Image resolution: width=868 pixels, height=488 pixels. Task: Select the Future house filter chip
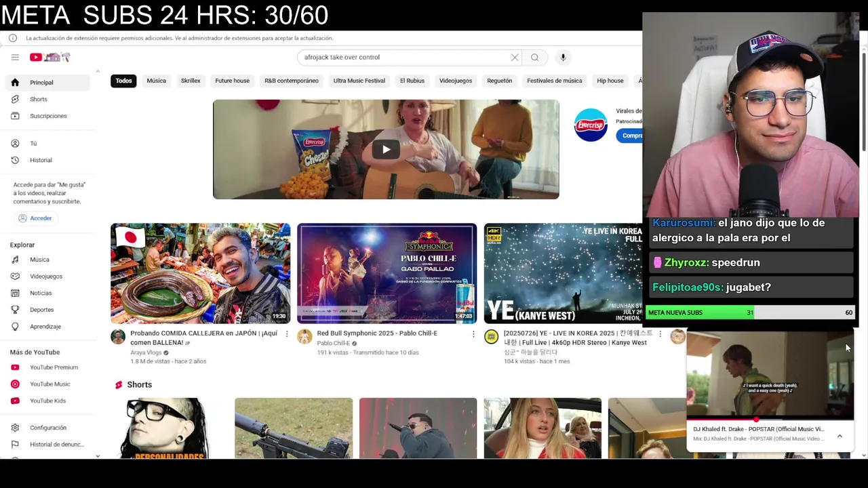pyautogui.click(x=233, y=81)
